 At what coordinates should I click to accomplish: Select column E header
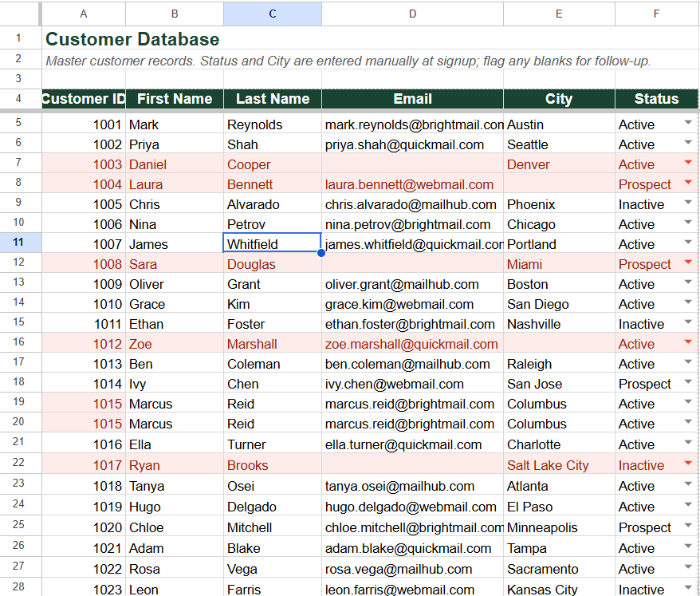[559, 14]
